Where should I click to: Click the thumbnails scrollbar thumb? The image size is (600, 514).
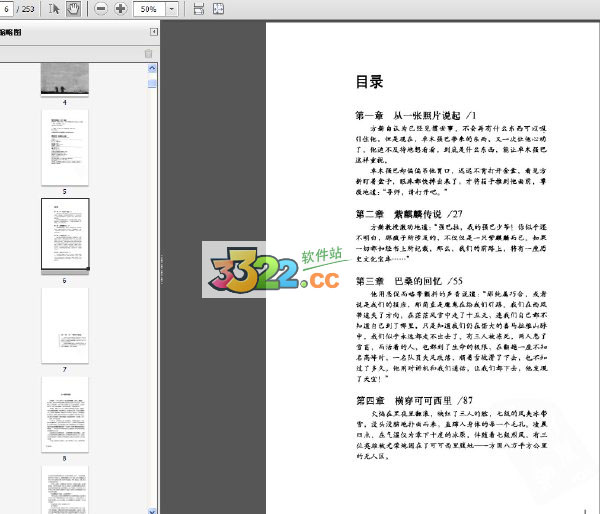coord(152,83)
